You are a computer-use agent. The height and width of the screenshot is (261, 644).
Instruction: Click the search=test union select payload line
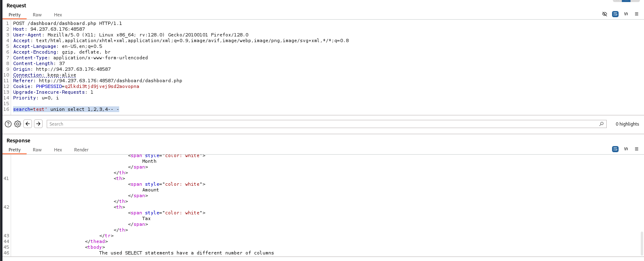click(x=66, y=109)
